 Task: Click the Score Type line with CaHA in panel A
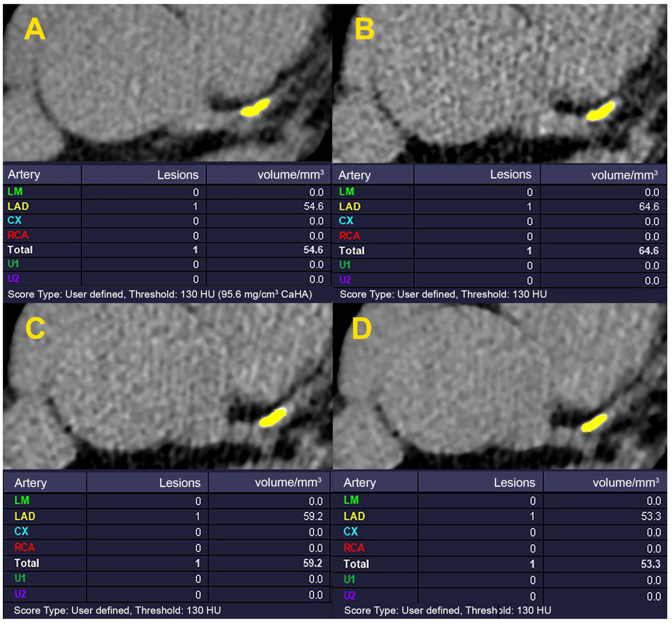(x=160, y=294)
